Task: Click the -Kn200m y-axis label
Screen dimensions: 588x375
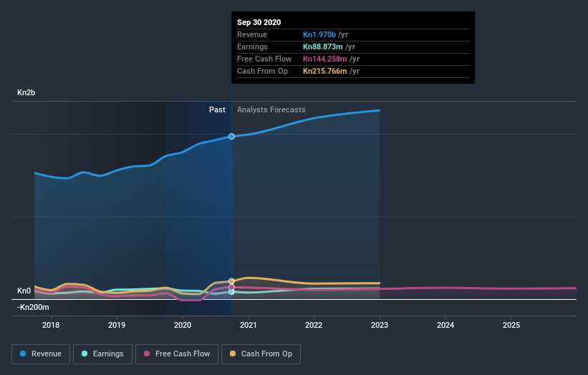Action: [x=33, y=307]
